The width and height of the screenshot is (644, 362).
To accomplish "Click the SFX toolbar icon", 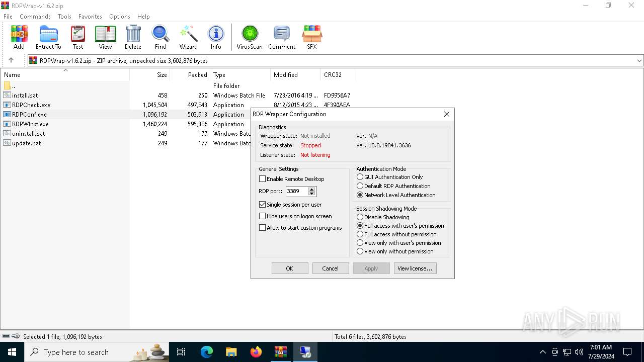I will coord(312,38).
